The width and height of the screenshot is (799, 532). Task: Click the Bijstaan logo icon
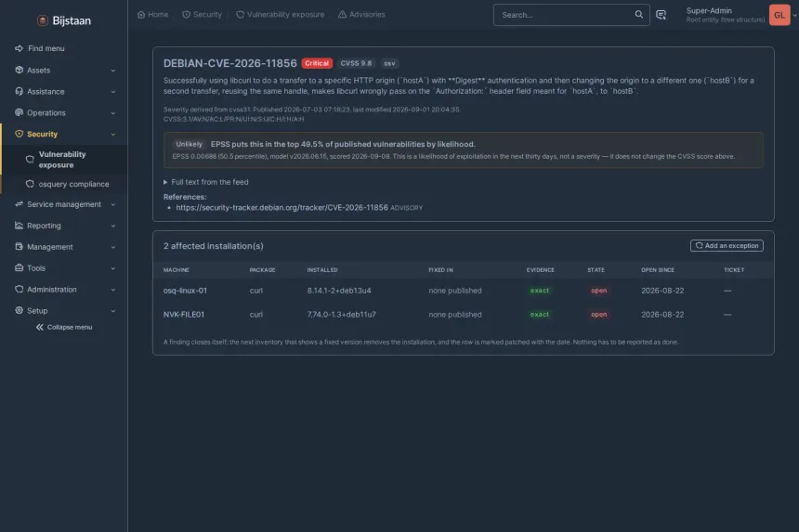click(x=43, y=20)
